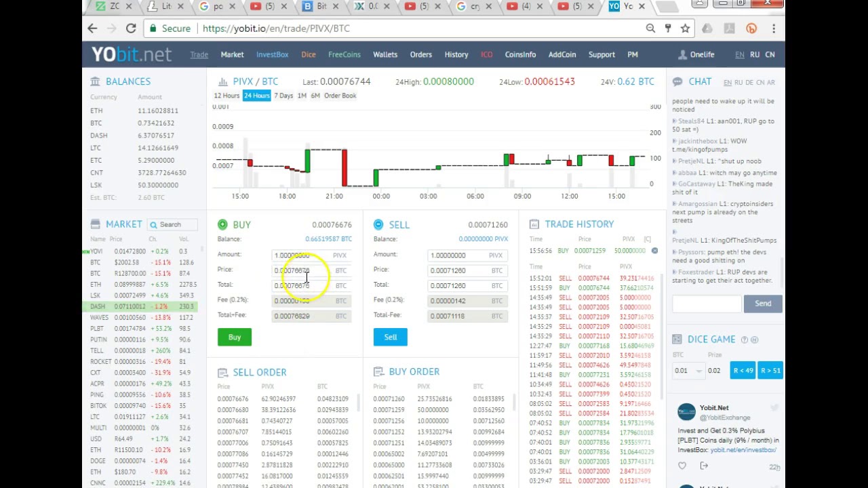This screenshot has width=868, height=488.
Task: Open Wallets page
Action: (x=385, y=54)
